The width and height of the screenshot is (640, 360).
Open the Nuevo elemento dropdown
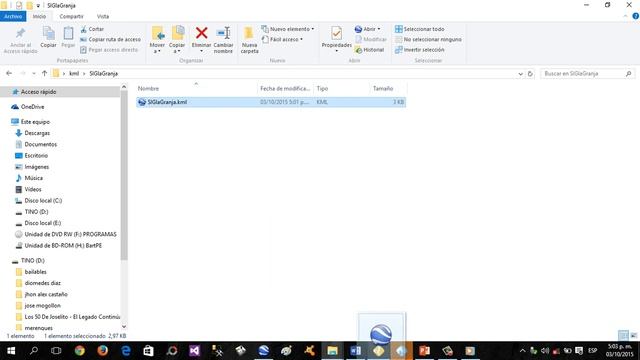coord(288,29)
